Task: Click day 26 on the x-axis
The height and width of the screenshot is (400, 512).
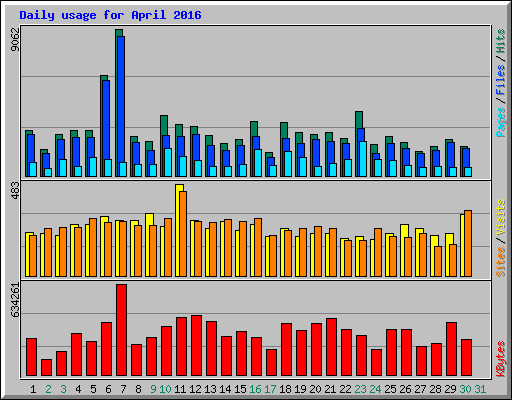Action: click(405, 389)
